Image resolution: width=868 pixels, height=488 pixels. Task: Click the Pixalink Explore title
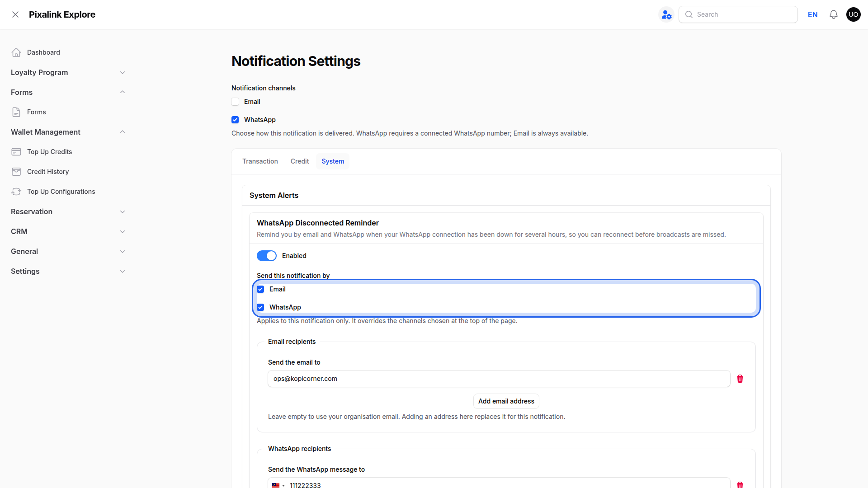[62, 14]
